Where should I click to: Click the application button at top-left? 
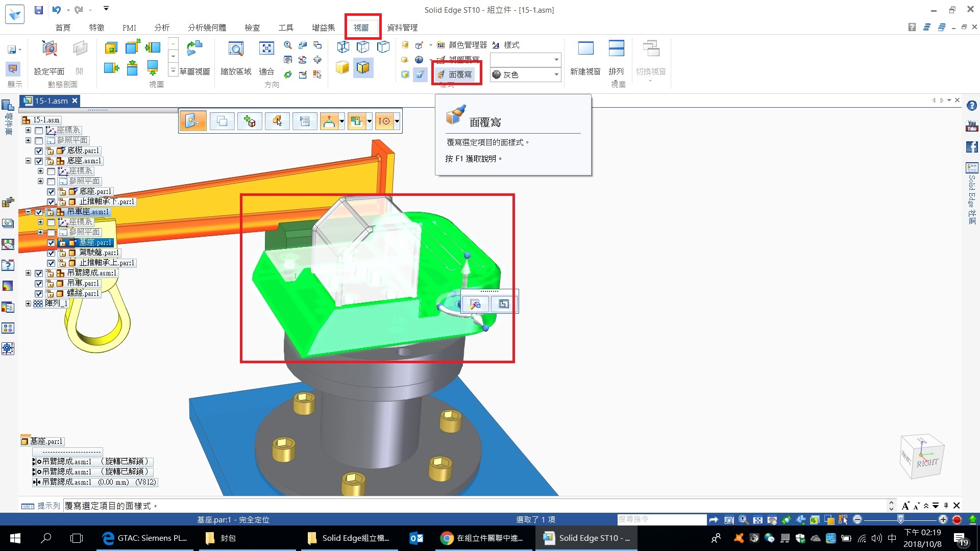15,14
